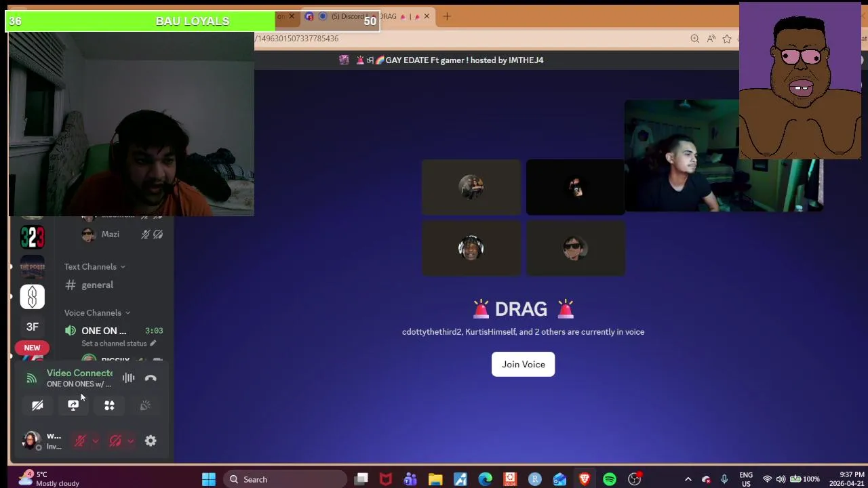Click the zoom magnifier in address bar

point(694,39)
